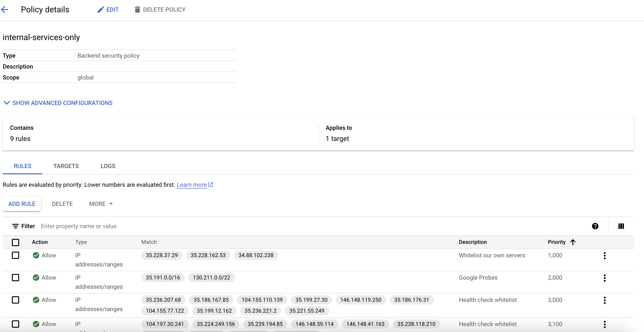The image size is (644, 332).
Task: Click the pencil Edit icon
Action: pos(101,10)
